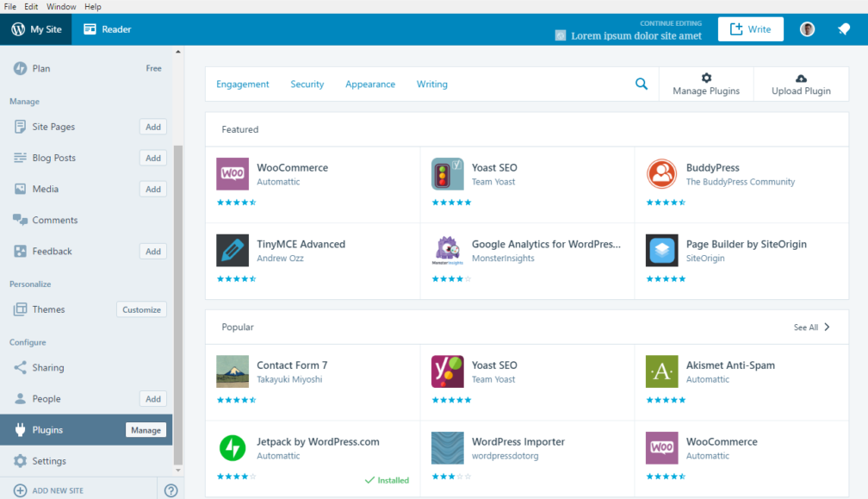This screenshot has width=868, height=499.
Task: Open the Contact Form 7 plugin thumbnail
Action: point(232,371)
